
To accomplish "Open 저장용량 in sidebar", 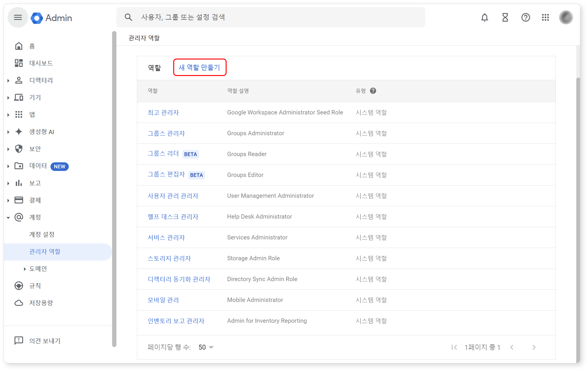I will click(41, 303).
